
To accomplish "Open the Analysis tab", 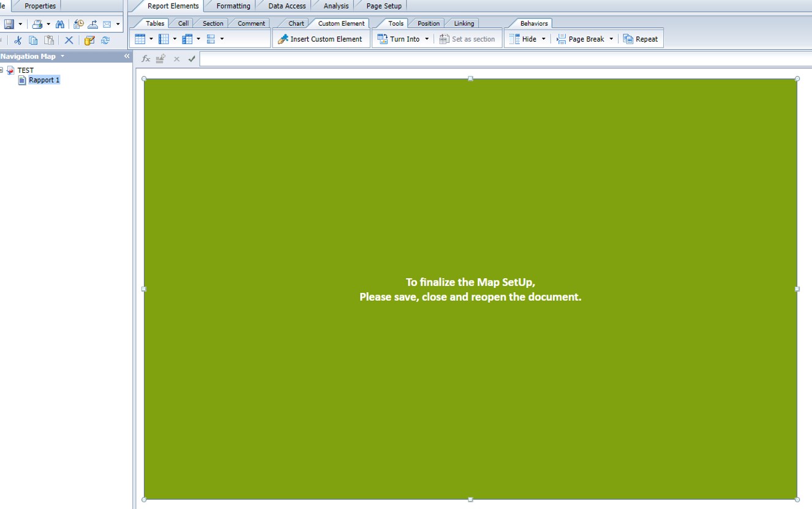I will pos(336,6).
